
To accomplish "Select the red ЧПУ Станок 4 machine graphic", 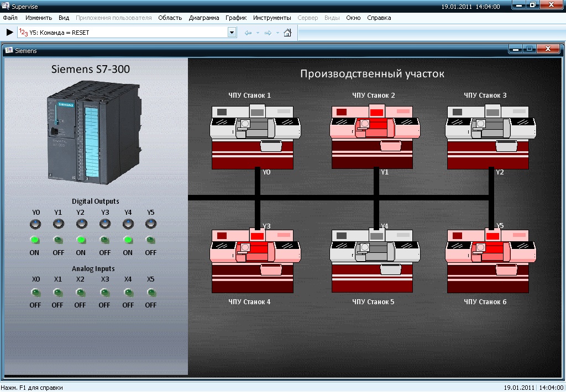I will click(x=255, y=261).
